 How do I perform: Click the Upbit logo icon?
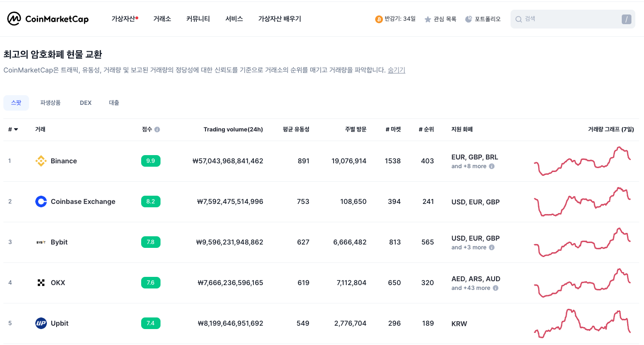point(41,323)
